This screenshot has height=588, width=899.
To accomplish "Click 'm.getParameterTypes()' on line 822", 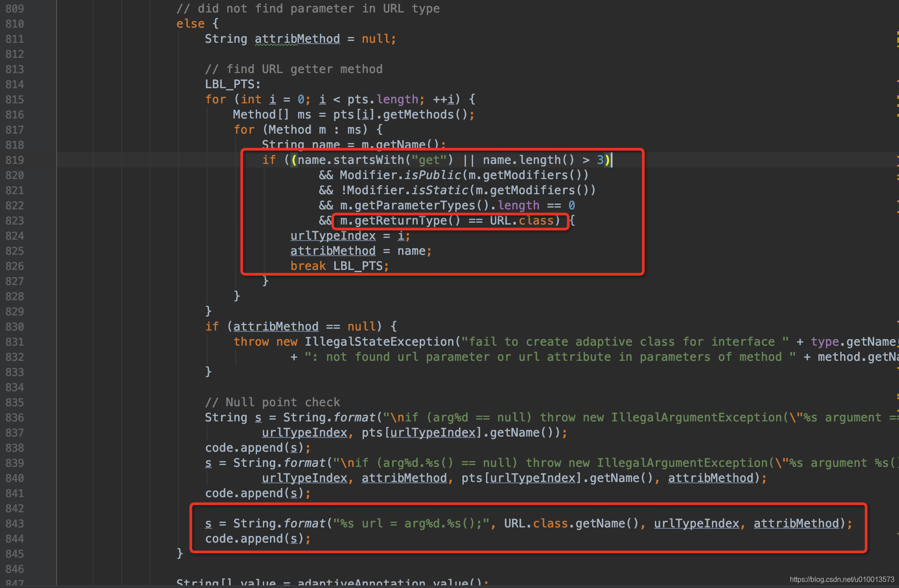I will [415, 205].
